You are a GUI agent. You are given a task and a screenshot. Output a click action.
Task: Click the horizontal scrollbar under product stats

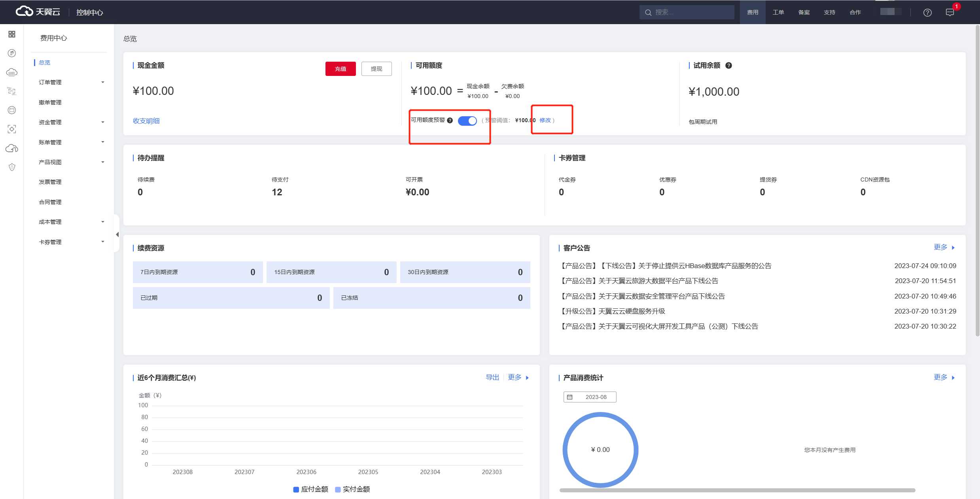click(x=737, y=490)
